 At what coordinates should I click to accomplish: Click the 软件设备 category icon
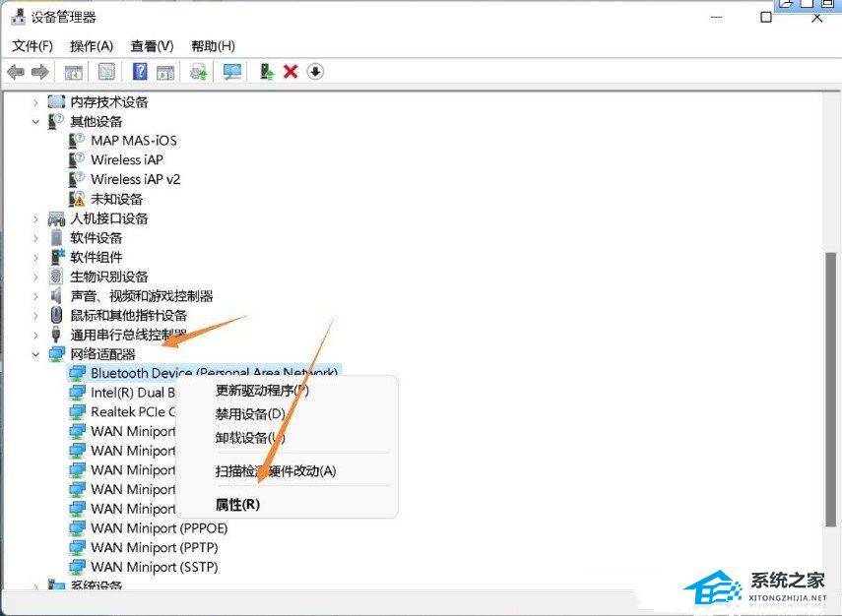pos(56,237)
